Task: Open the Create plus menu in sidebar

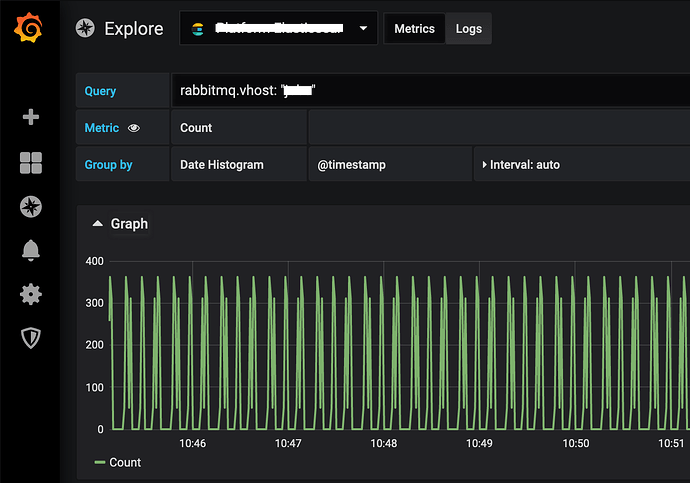Action: [x=30, y=117]
